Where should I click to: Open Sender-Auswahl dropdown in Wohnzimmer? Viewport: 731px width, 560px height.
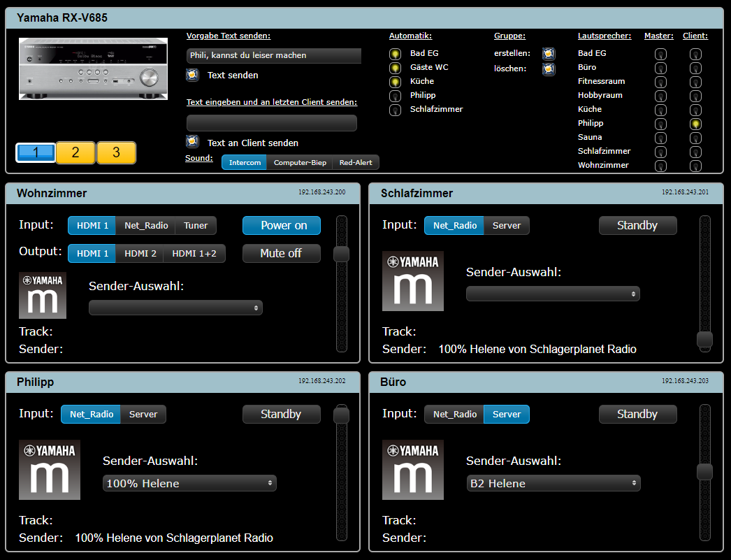[x=175, y=308]
